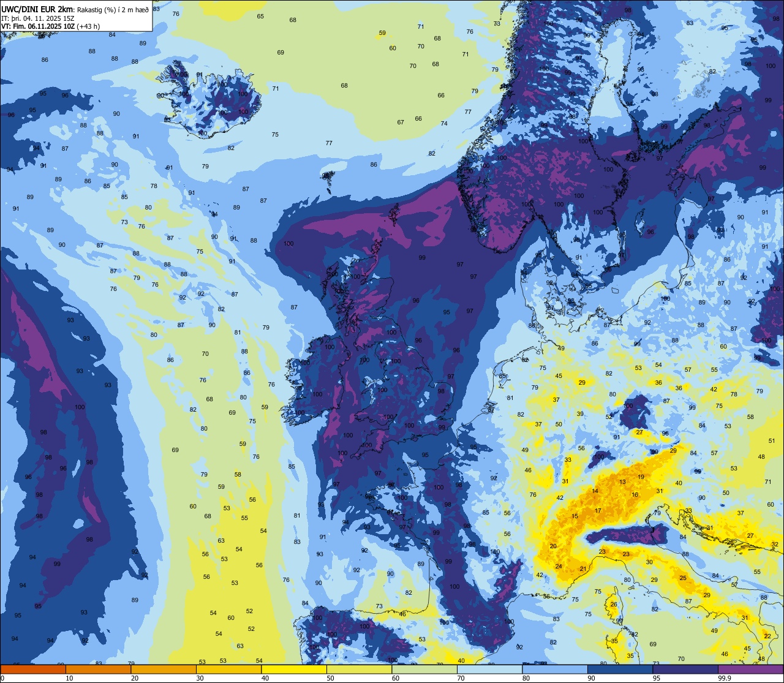Click the humidity value '51' on the map
784x683 pixels.
pos(772,441)
